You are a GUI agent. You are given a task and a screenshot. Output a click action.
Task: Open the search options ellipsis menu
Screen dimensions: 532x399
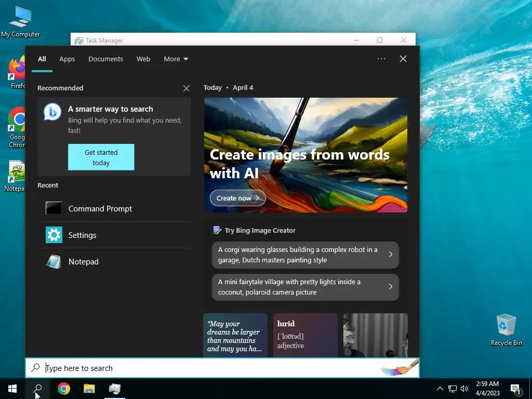(x=381, y=59)
